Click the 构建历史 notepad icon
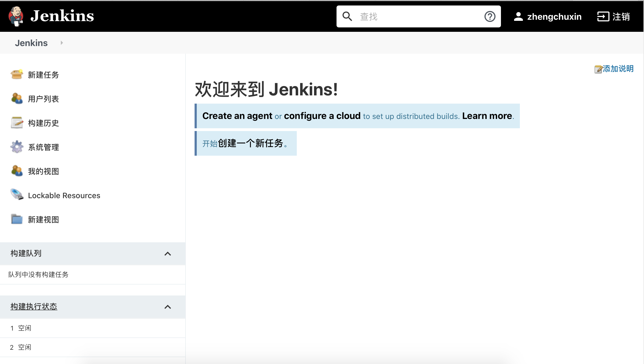Viewport: 644px width, 364px height. click(x=17, y=123)
